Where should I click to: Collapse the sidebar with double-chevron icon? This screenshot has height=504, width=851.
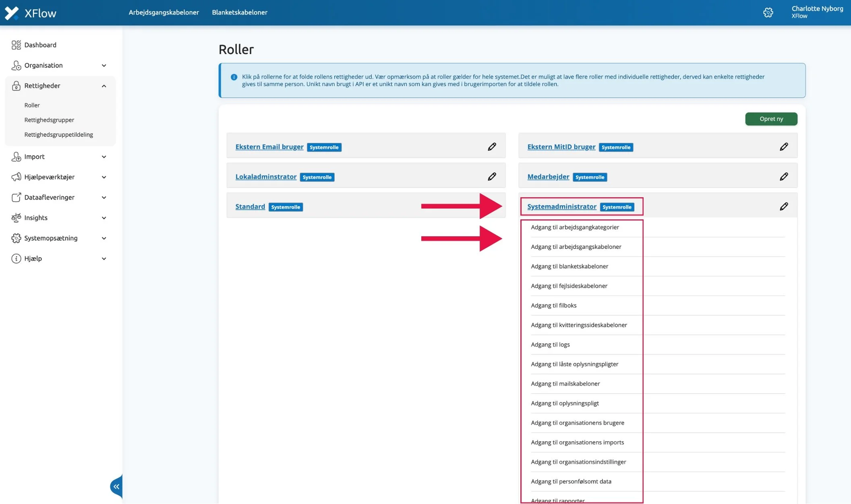point(116,487)
